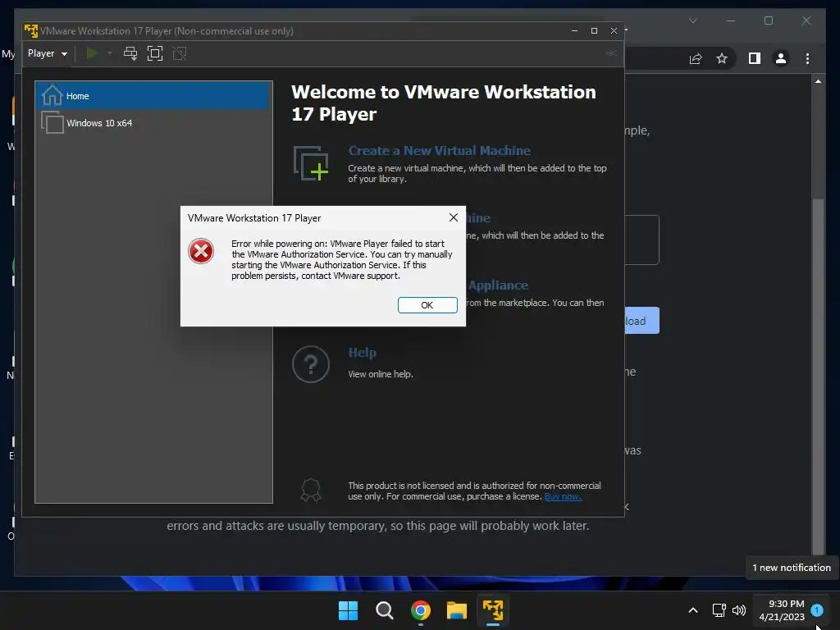
Task: Open notification badge in system tray
Action: 817,610
